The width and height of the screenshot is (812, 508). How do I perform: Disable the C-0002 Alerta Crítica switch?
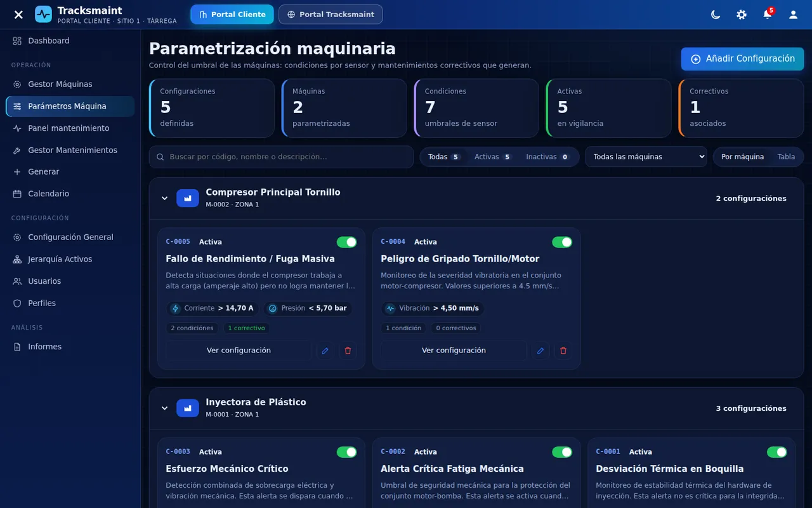click(562, 452)
